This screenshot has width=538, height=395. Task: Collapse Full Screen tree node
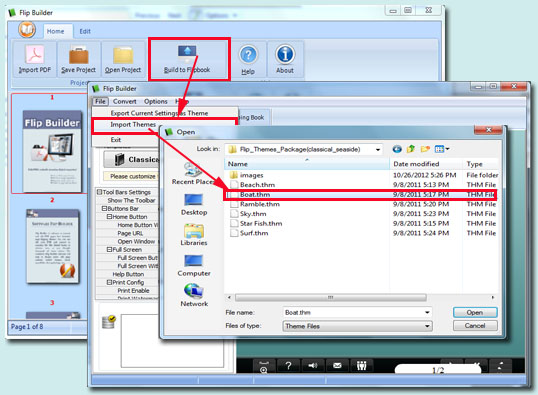[109, 250]
